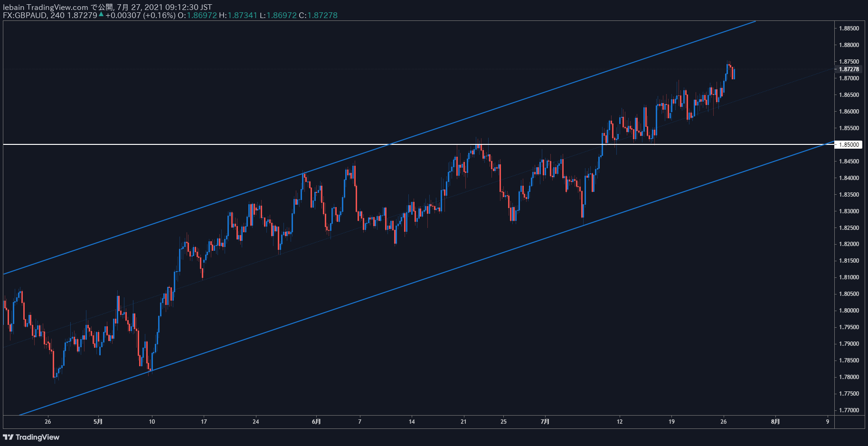Click the 1.85500 price axis label

point(849,128)
